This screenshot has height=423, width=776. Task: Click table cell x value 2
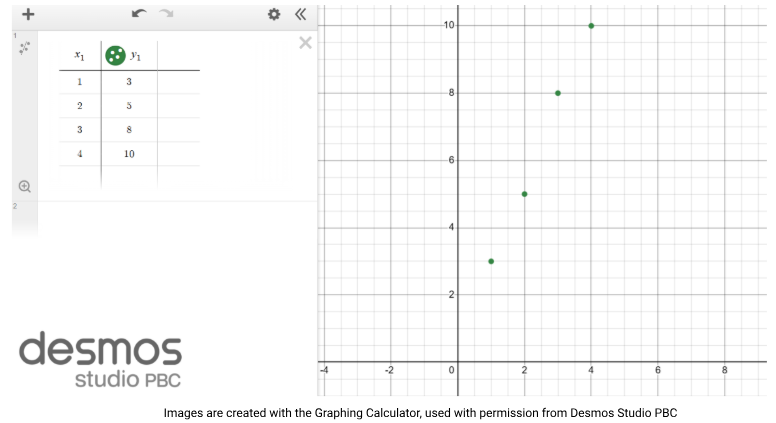coord(80,105)
